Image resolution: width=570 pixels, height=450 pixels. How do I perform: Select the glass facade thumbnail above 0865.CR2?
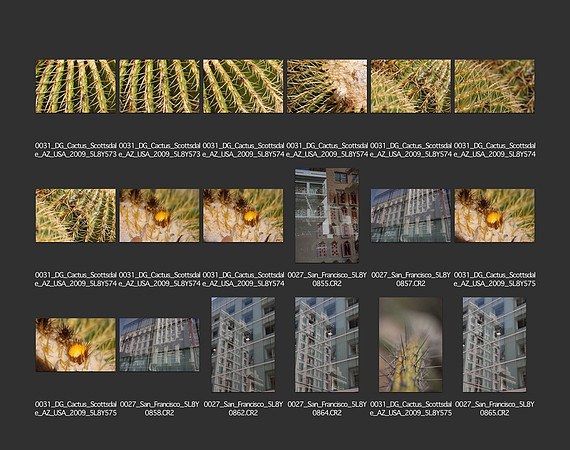point(494,345)
